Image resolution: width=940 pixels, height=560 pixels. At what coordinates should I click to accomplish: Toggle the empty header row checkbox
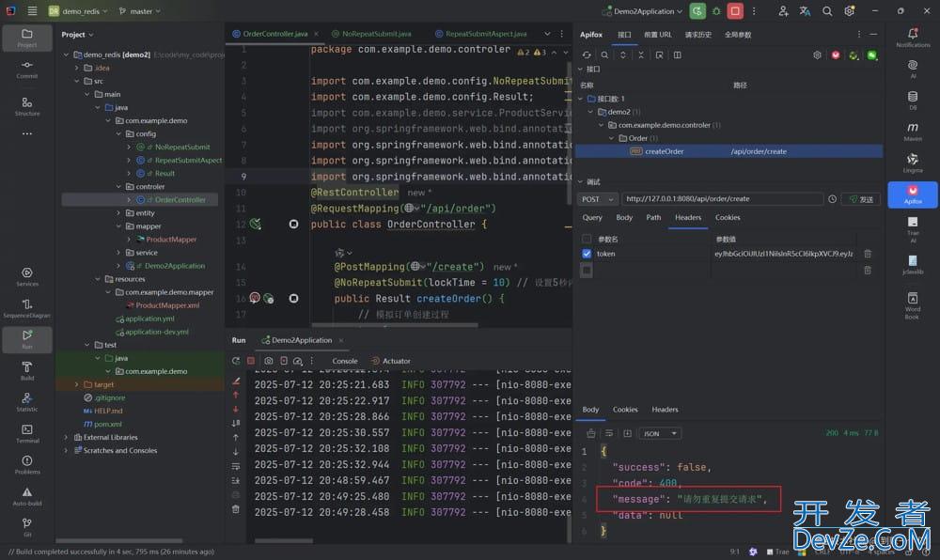coord(587,270)
